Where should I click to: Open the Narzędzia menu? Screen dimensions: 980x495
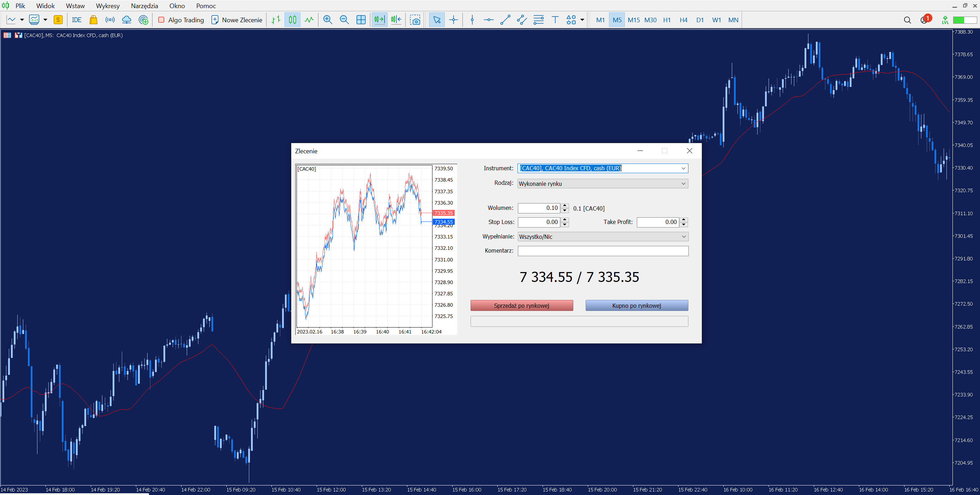coord(144,6)
